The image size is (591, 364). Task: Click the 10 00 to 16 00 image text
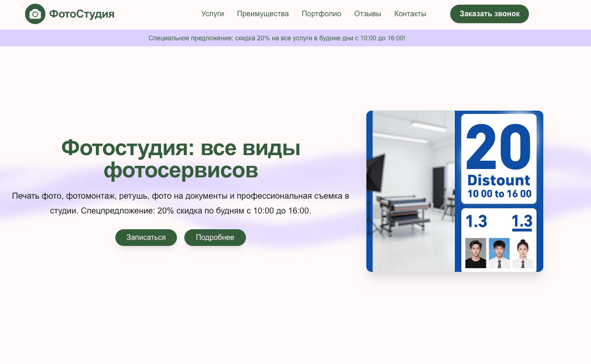coord(499,194)
